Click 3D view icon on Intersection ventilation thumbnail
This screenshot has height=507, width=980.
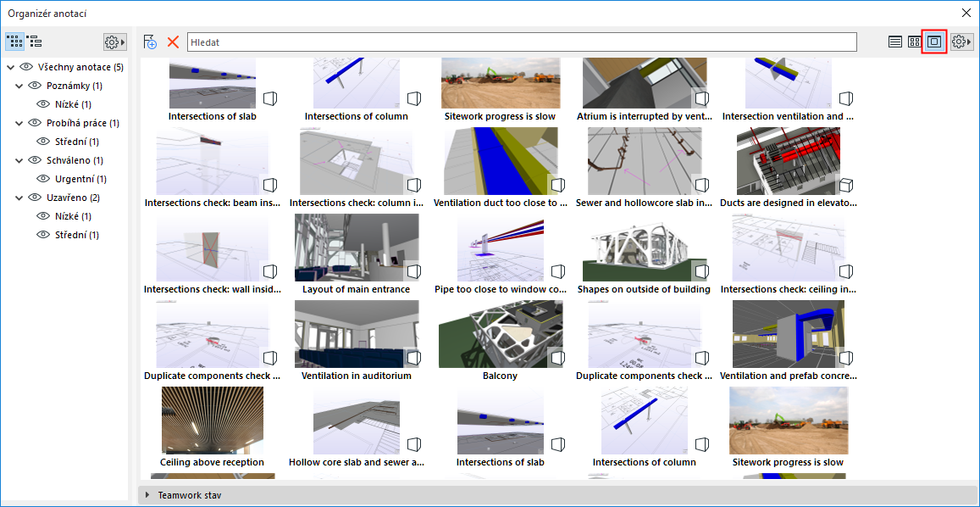[845, 98]
